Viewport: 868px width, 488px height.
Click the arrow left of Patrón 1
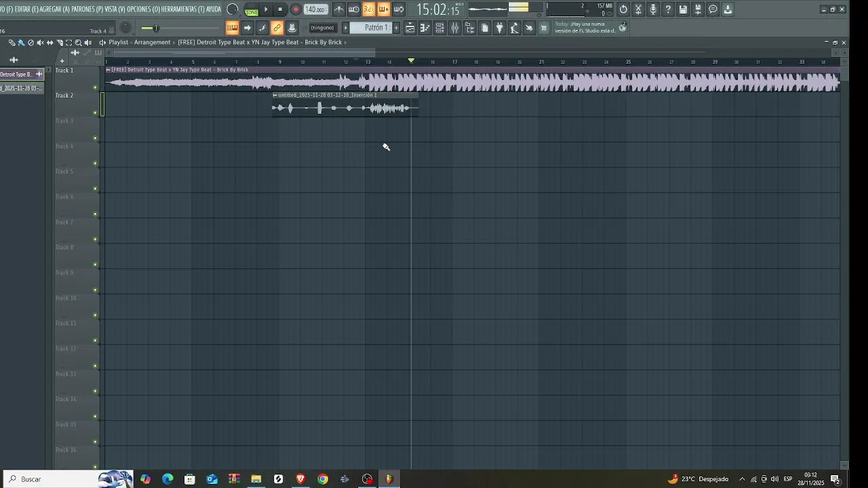tap(345, 28)
